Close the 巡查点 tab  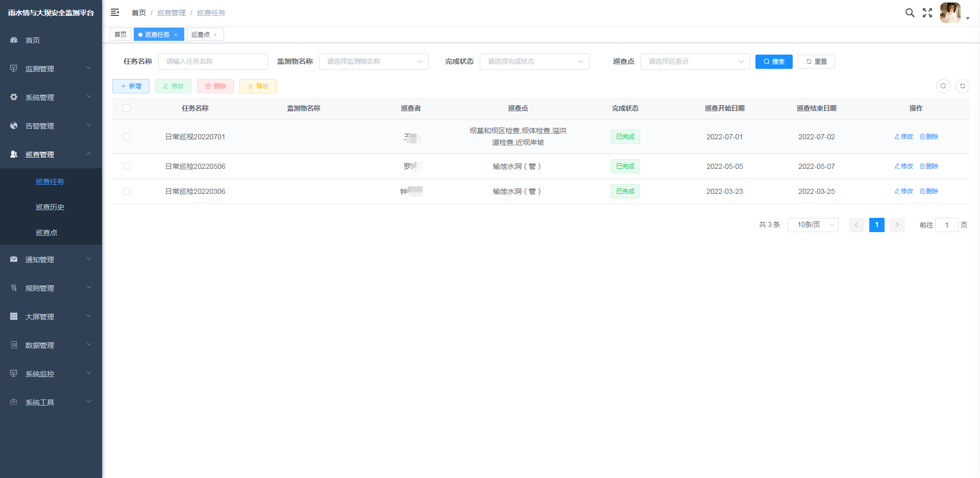[x=215, y=35]
